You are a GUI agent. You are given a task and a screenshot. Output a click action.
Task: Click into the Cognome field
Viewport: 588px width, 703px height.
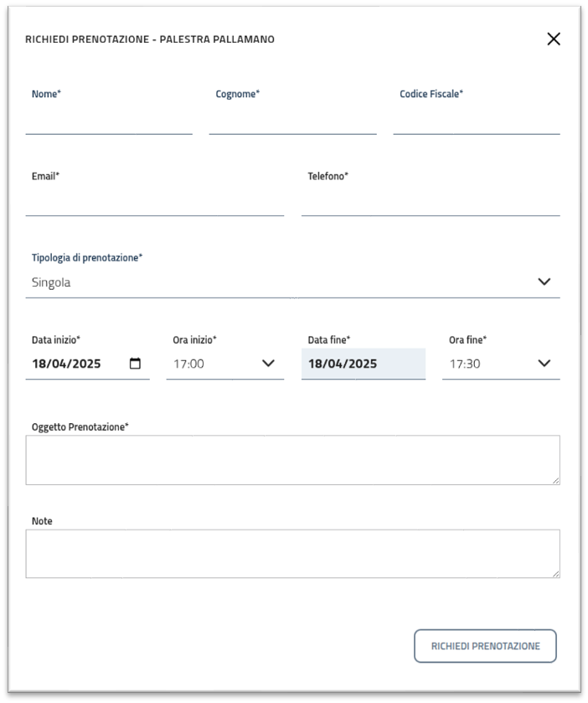(292, 121)
